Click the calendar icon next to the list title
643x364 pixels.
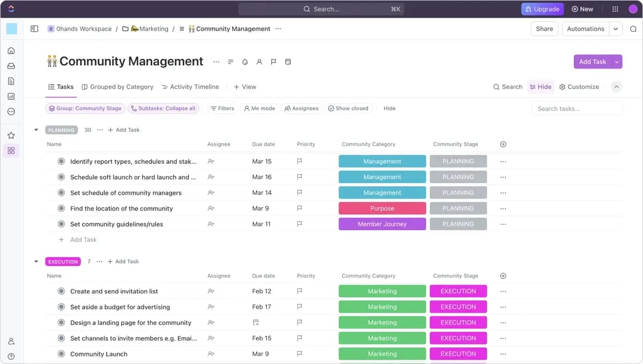tap(288, 62)
